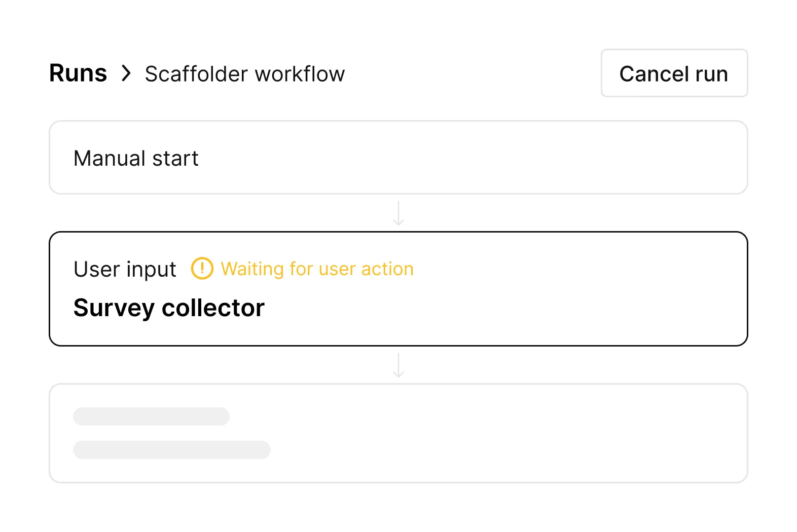This screenshot has width=797, height=532.
Task: Select the Survey collector heading
Action: click(x=169, y=308)
